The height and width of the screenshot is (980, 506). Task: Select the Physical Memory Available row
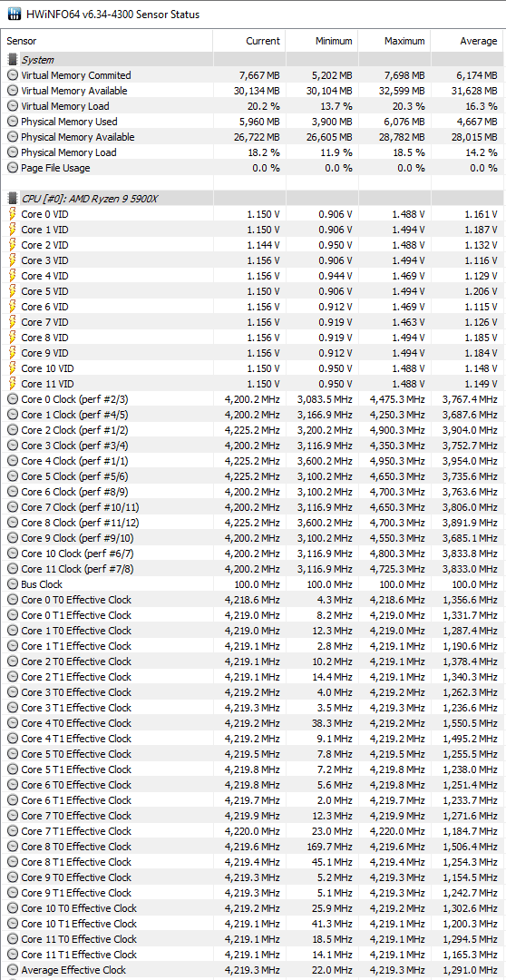pyautogui.click(x=253, y=137)
